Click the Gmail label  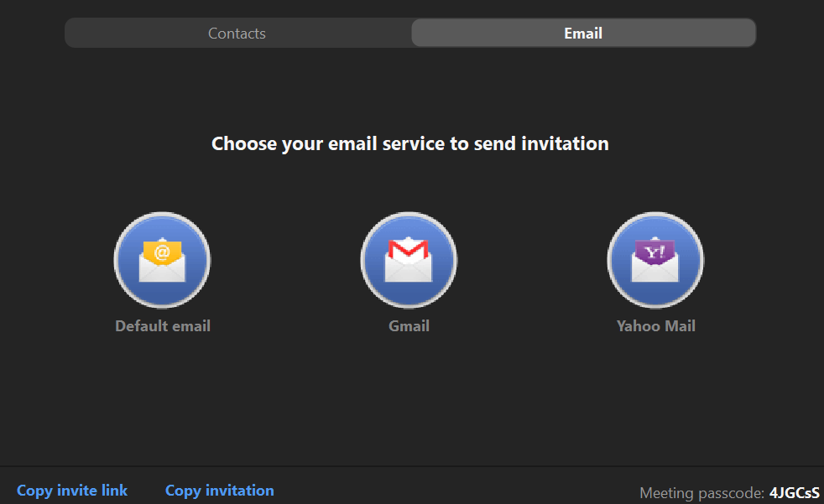point(409,326)
